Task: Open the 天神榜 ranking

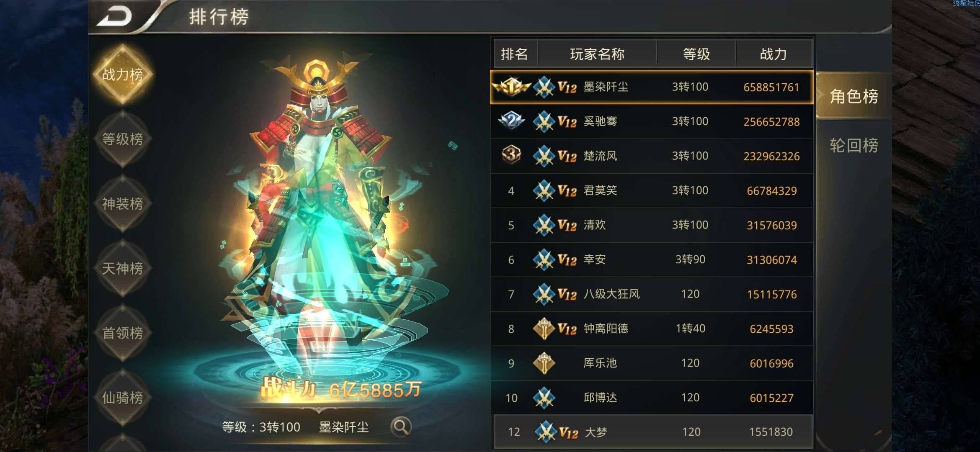Action: click(x=123, y=268)
